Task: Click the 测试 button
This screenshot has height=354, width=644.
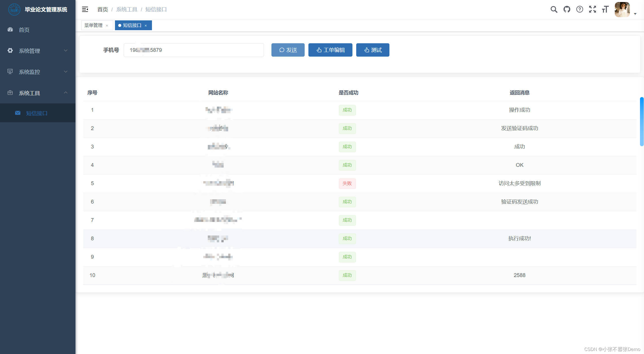Action: [x=373, y=50]
